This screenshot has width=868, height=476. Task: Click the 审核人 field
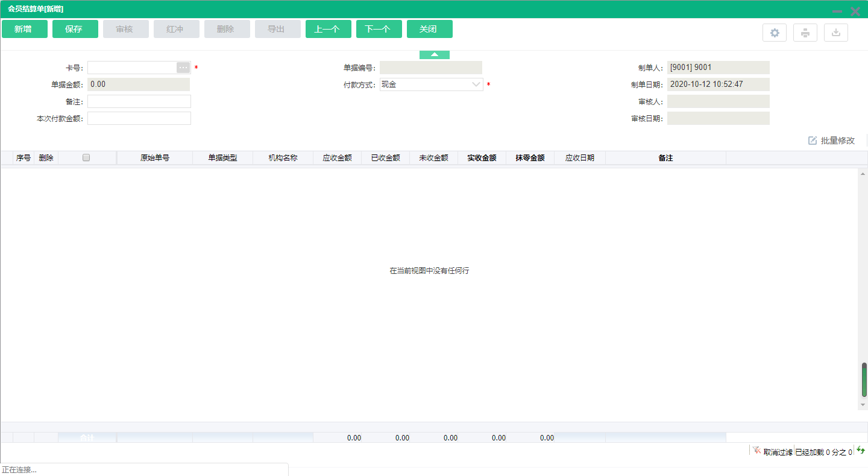click(x=719, y=101)
